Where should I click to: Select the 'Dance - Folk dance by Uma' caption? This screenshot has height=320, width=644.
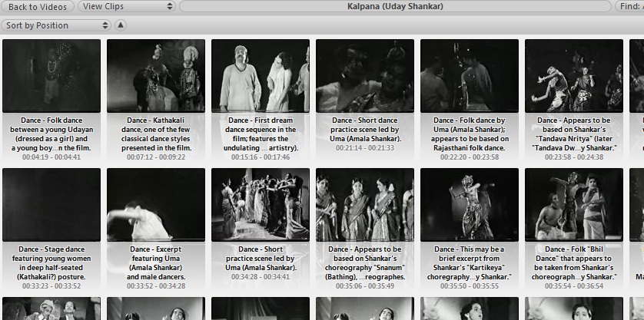pos(470,134)
